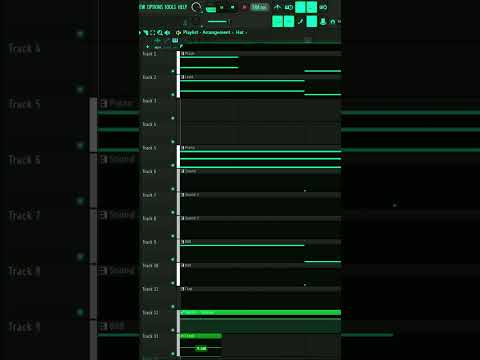Click the red record button
The height and width of the screenshot is (360, 480).
click(x=244, y=7)
